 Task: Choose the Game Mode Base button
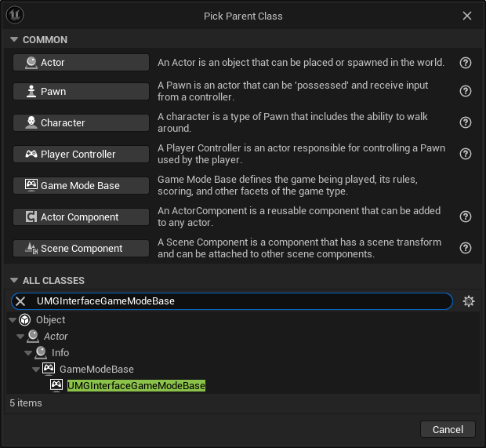(x=81, y=185)
